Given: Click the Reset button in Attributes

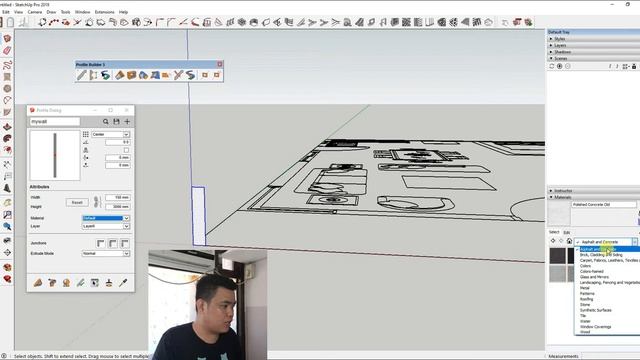Looking at the screenshot, I should pos(77,202).
